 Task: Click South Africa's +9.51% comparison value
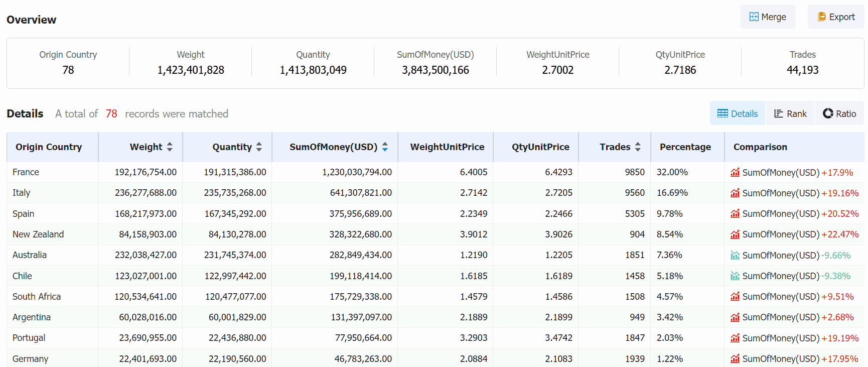837,296
